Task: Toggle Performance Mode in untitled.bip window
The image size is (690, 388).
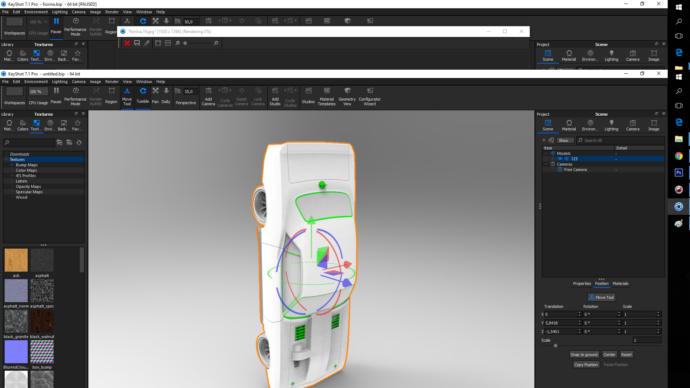Action: point(75,95)
